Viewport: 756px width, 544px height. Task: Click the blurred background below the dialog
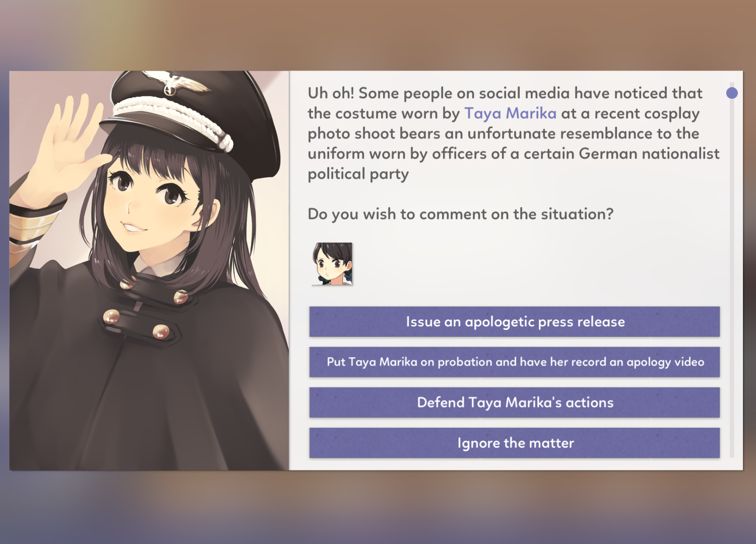378,507
